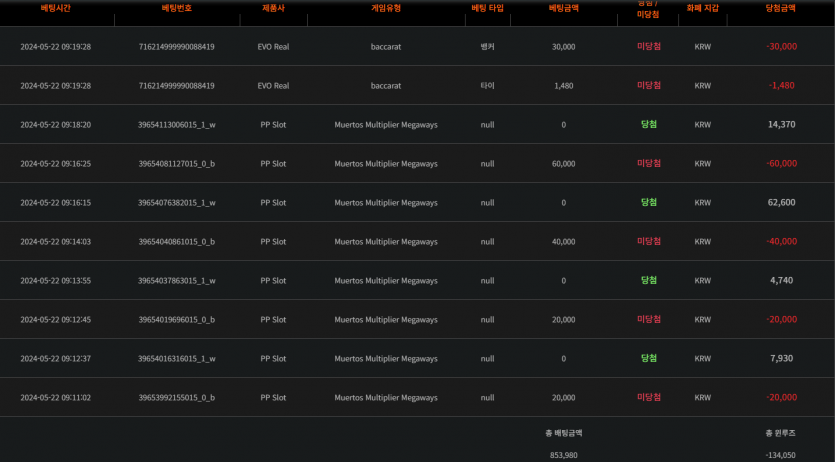
Task: Click the 당첨금액 column header
Action: coord(780,8)
